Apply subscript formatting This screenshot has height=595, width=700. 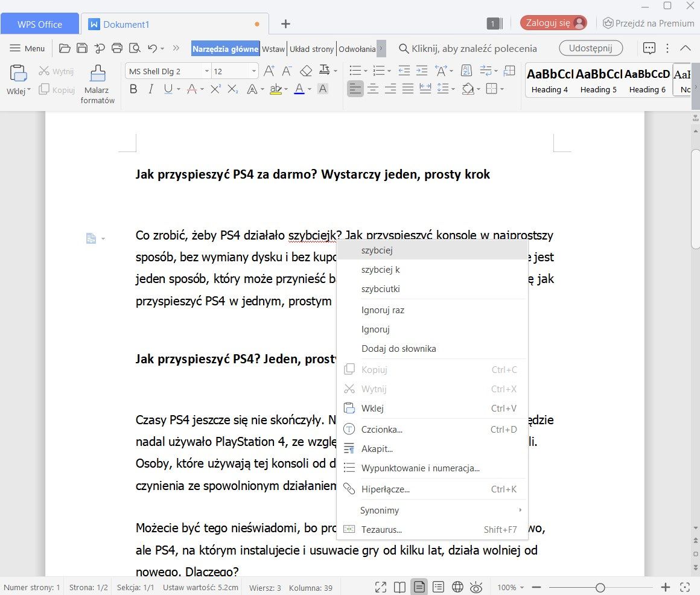(232, 89)
